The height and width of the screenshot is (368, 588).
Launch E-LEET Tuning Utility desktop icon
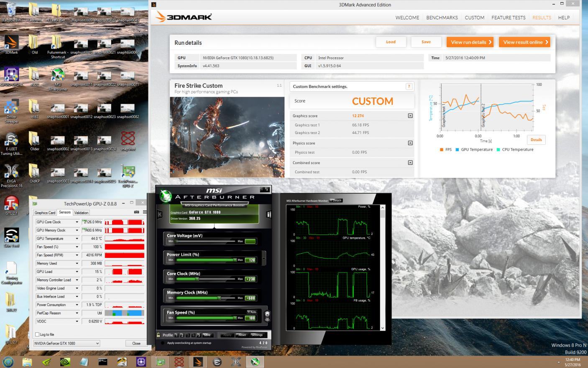(11, 143)
